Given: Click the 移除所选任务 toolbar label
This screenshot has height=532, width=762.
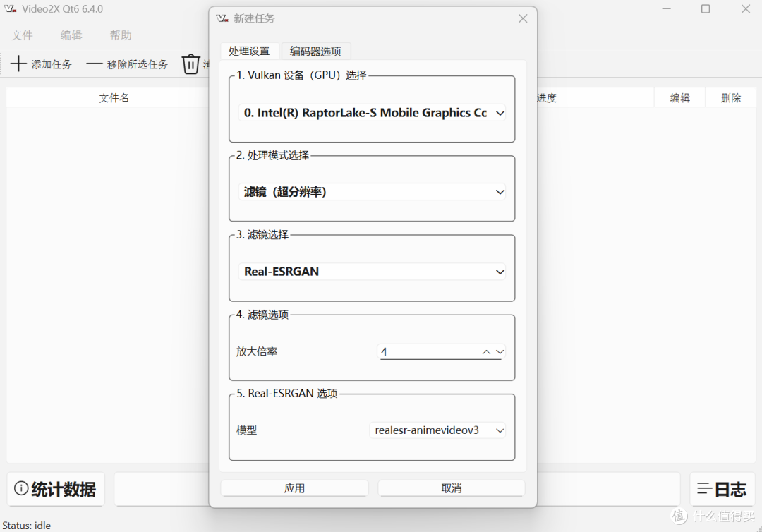Looking at the screenshot, I should (138, 64).
